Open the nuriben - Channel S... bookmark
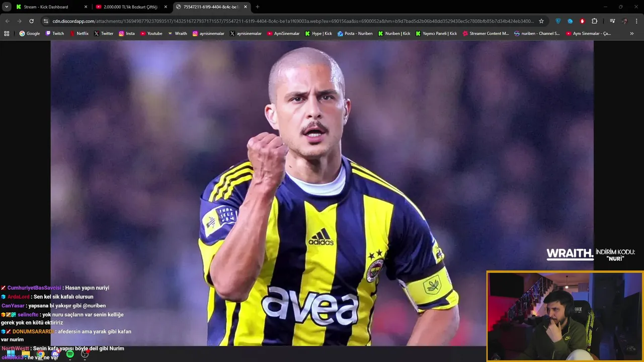 click(x=537, y=34)
